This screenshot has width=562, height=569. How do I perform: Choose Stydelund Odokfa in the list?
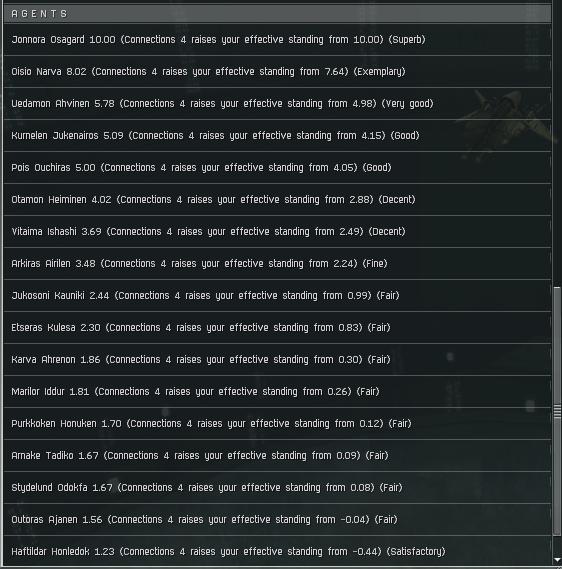click(278, 487)
